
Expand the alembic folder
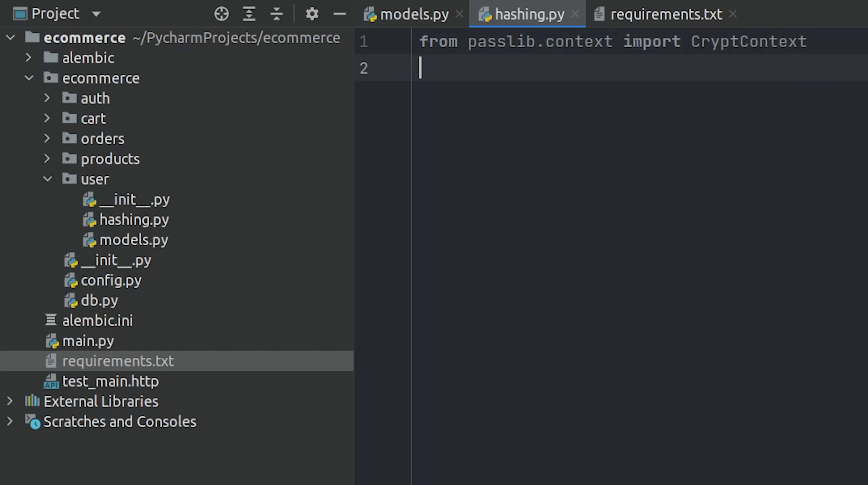(28, 58)
